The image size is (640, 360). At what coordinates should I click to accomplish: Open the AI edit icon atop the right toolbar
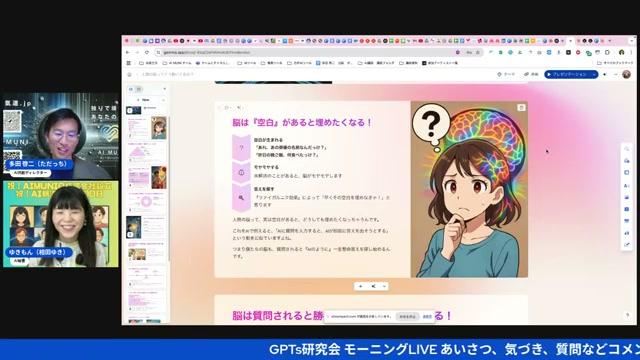627,149
